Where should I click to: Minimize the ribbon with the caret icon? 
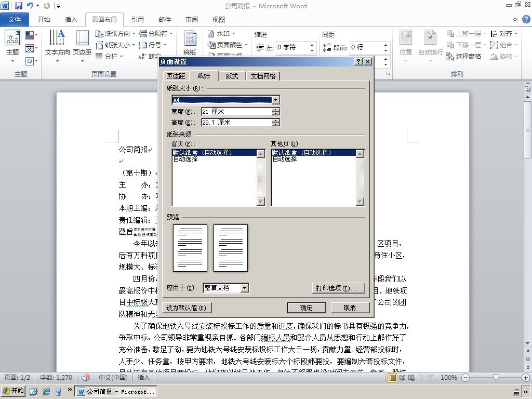(x=515, y=20)
